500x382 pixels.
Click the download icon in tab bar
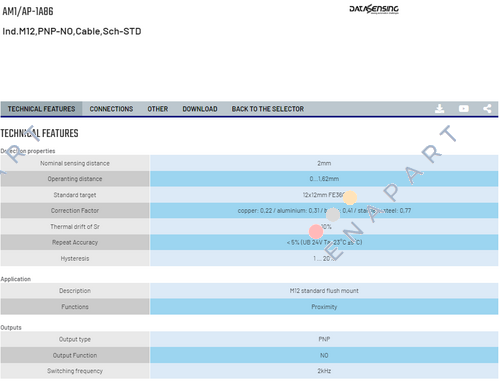pyautogui.click(x=440, y=109)
